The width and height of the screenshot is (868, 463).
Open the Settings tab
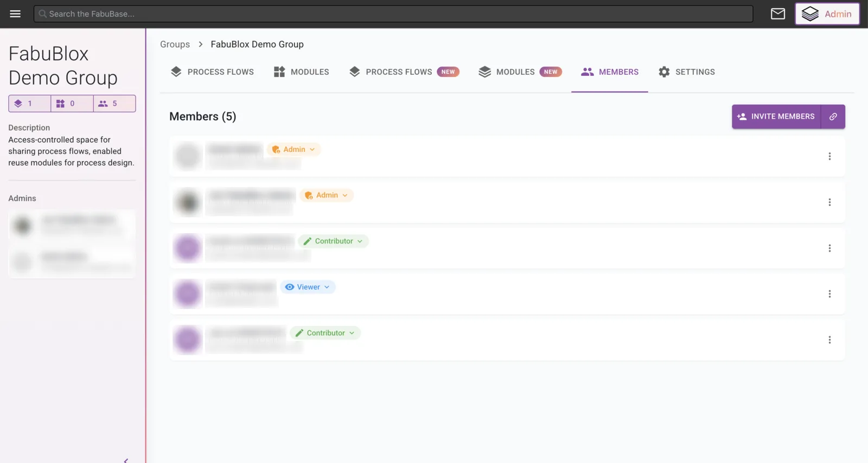point(686,72)
